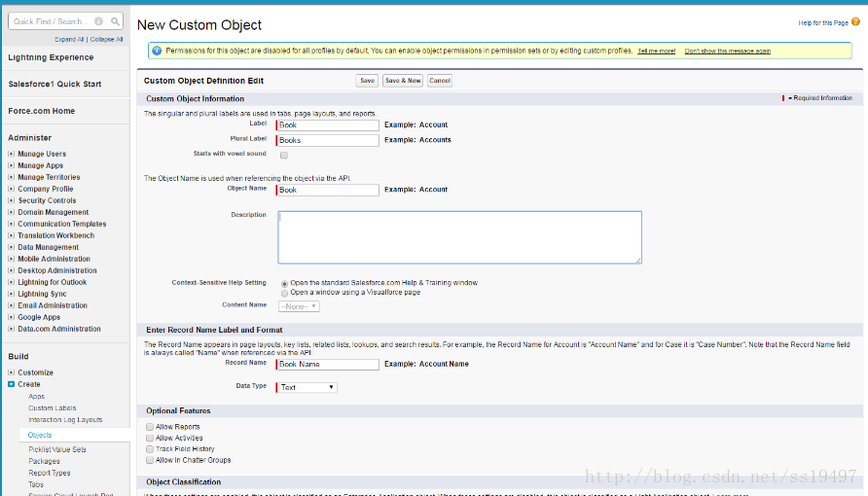
Task: Enable Allow in Chatter Groups checkbox
Action: pyautogui.click(x=150, y=460)
